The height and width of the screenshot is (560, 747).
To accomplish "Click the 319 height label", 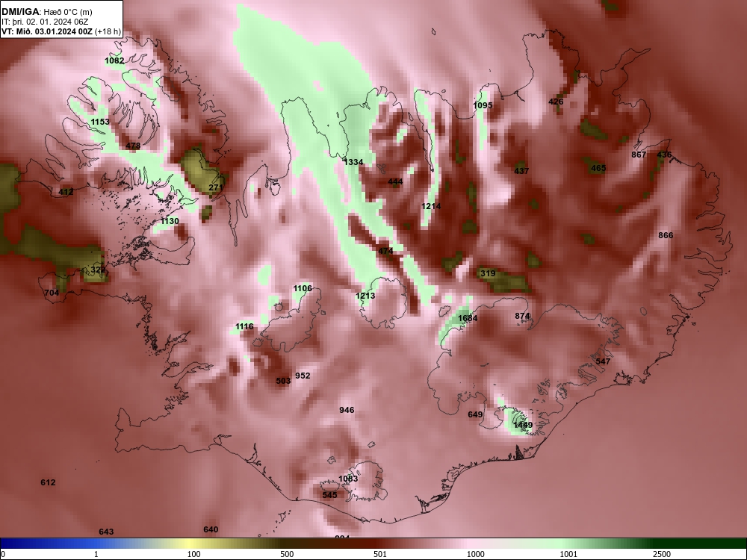I will pyautogui.click(x=488, y=273).
